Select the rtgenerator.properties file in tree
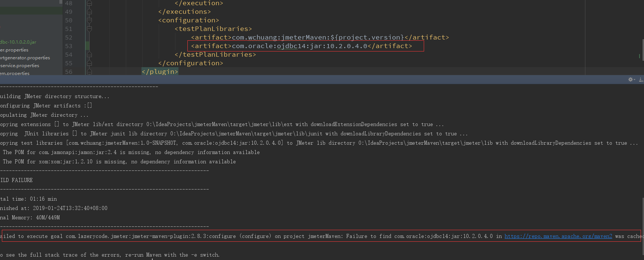The height and width of the screenshot is (260, 644). click(x=25, y=58)
